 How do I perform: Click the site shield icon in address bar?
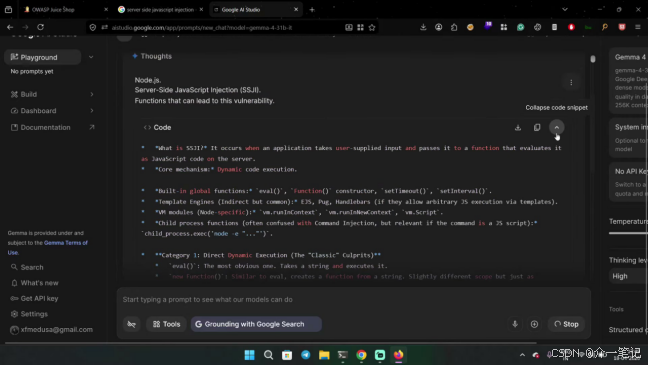(93, 27)
